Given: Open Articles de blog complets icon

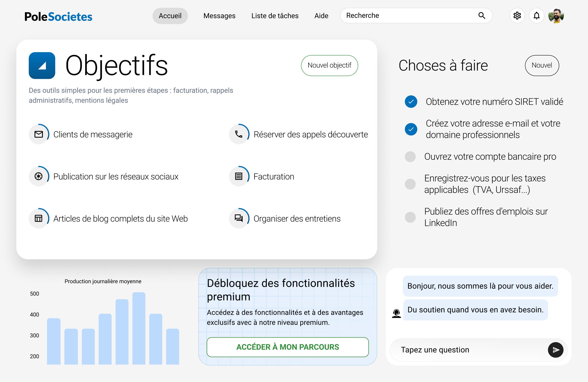Looking at the screenshot, I should 39,219.
